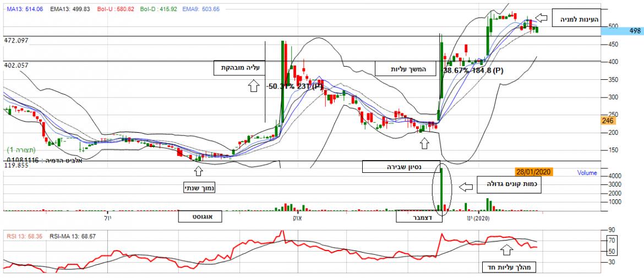644x278 pixels.
Task: Select the orange 246 price tag
Action: [x=607, y=121]
